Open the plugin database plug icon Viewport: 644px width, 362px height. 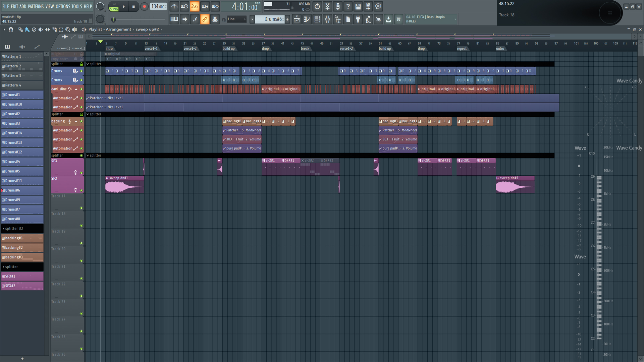pos(358,19)
